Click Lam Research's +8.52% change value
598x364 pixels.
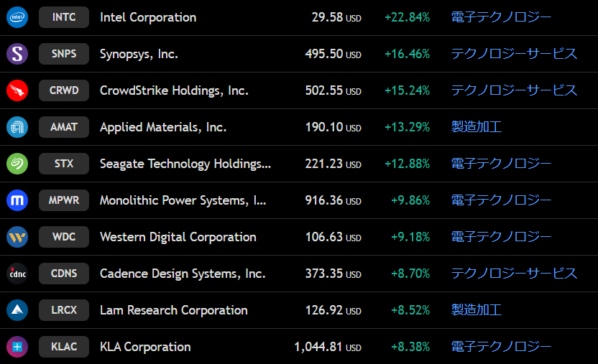point(410,310)
